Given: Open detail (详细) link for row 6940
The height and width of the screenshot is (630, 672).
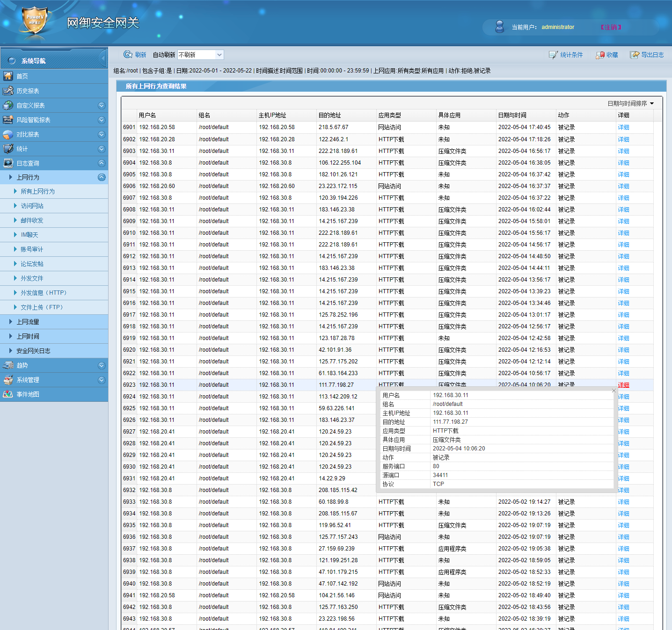Looking at the screenshot, I should [x=623, y=584].
